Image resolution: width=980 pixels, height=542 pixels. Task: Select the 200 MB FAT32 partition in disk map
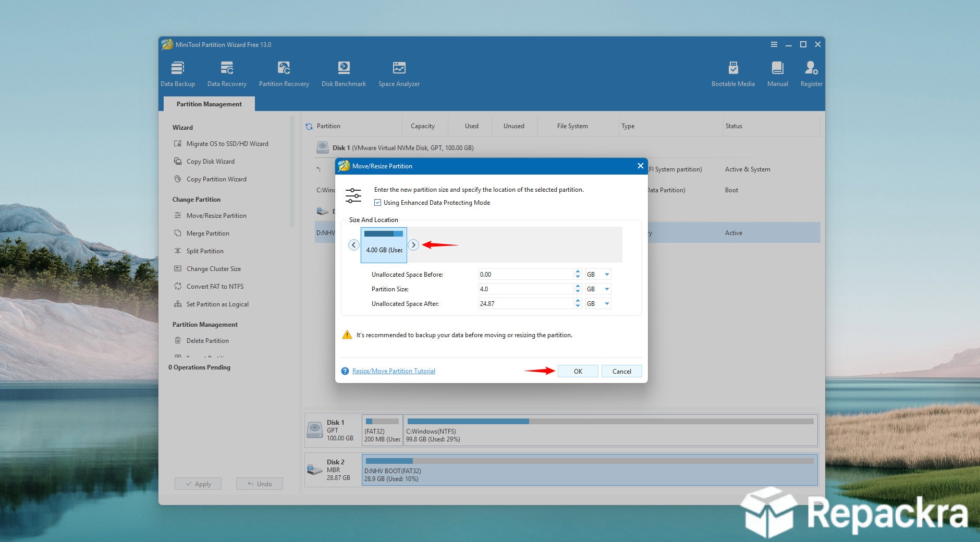pyautogui.click(x=382, y=430)
